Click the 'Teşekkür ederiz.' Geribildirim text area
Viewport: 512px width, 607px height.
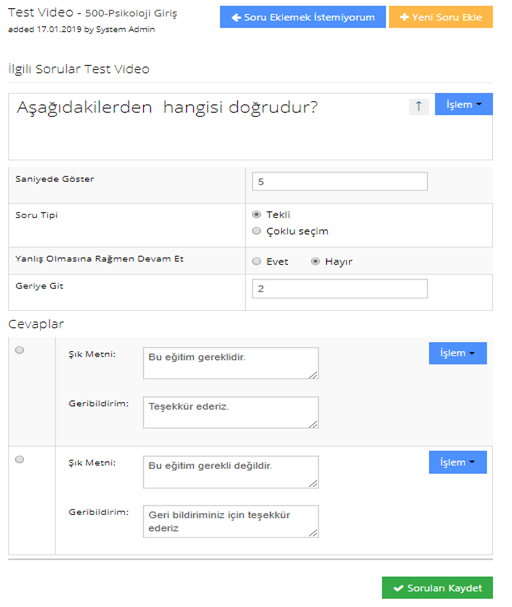(231, 412)
